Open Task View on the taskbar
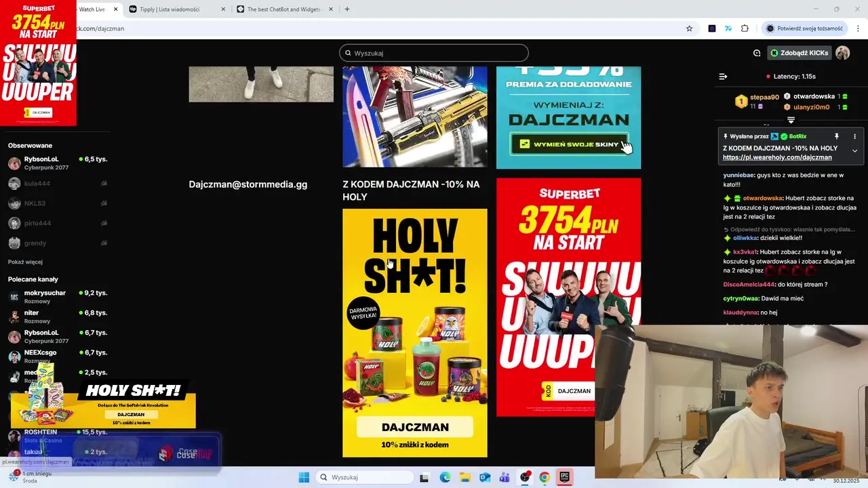Screen dimensions: 868x488 [x=424, y=477]
